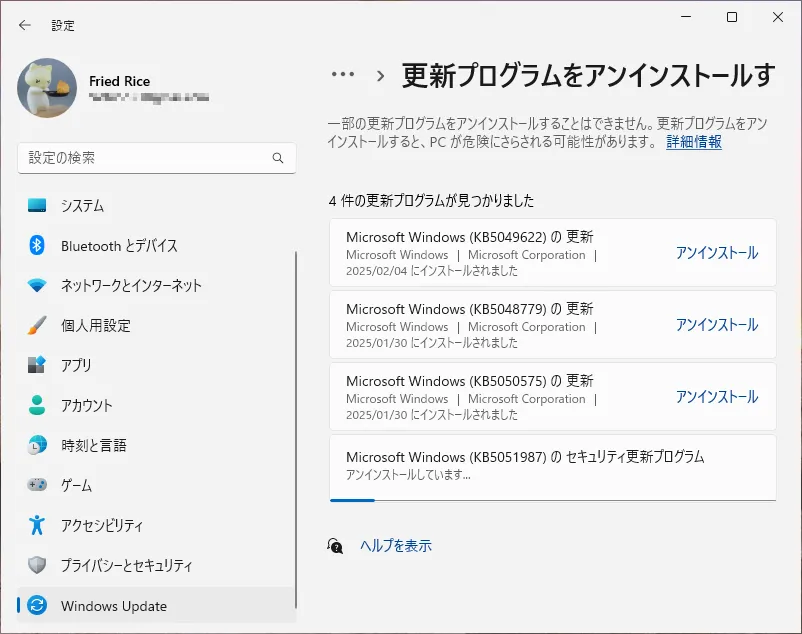Click the network Wi-Fi icon
The image size is (802, 634).
37,285
